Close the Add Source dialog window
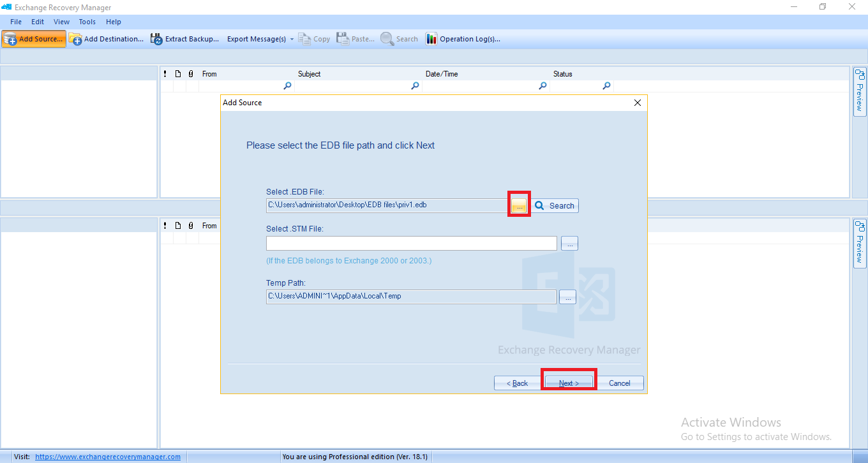The width and height of the screenshot is (868, 463). [x=637, y=103]
